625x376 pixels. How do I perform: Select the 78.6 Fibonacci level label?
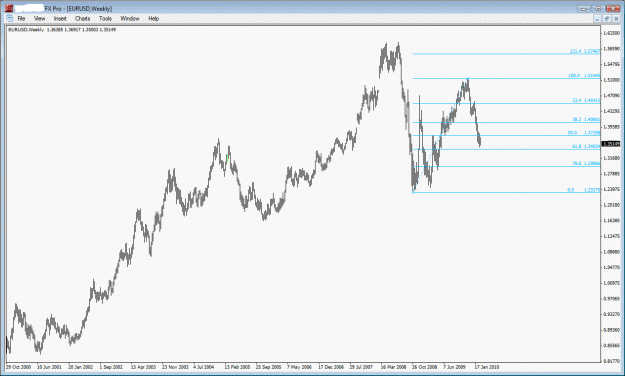(586, 163)
